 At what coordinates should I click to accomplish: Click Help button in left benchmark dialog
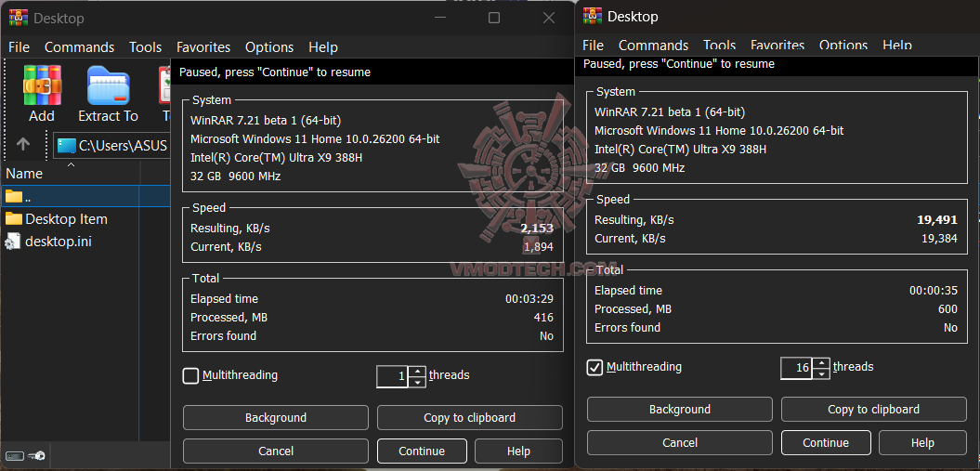coord(518,451)
